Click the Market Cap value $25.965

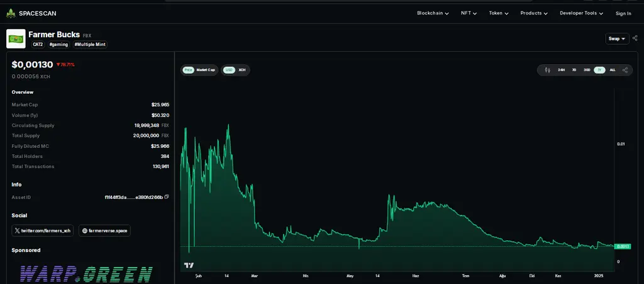160,105
